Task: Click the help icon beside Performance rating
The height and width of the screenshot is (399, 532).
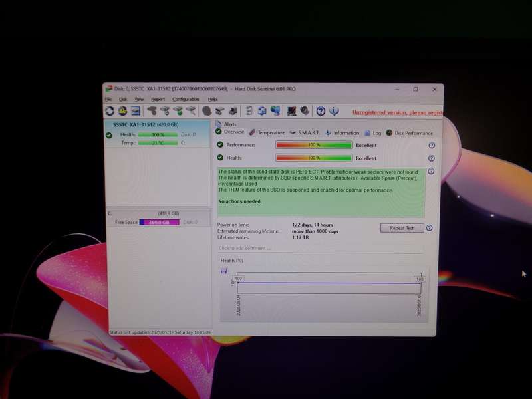Action: pyautogui.click(x=432, y=145)
